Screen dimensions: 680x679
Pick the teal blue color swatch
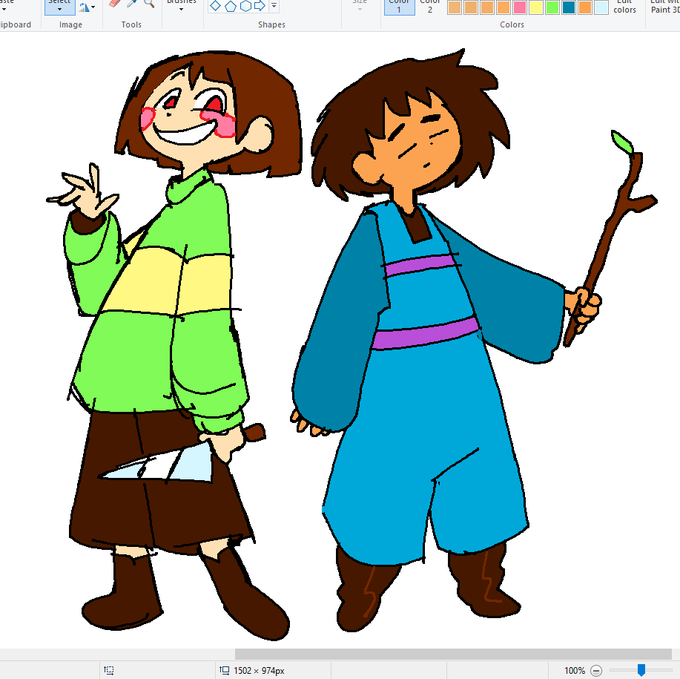click(569, 7)
